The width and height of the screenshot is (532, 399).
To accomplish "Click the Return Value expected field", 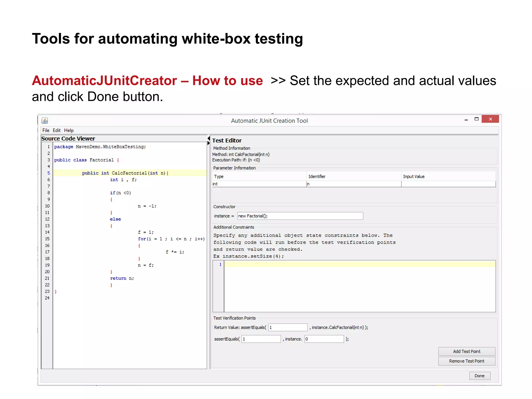I will [x=288, y=327].
